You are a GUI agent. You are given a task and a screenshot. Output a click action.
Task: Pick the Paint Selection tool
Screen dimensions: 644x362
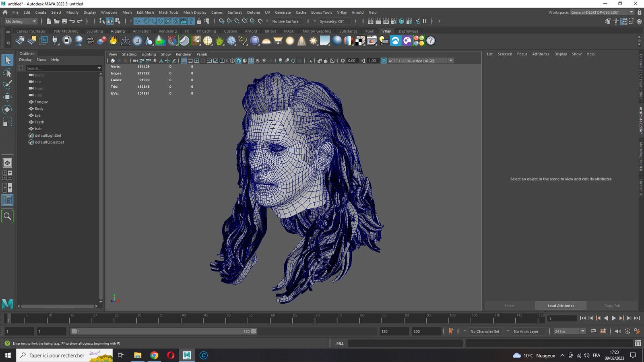[7, 84]
